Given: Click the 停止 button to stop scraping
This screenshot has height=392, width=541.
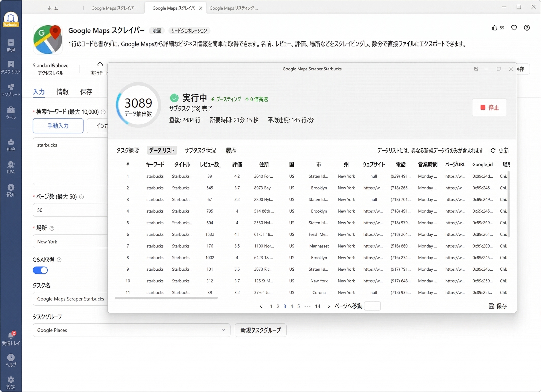Looking at the screenshot, I should click(489, 108).
